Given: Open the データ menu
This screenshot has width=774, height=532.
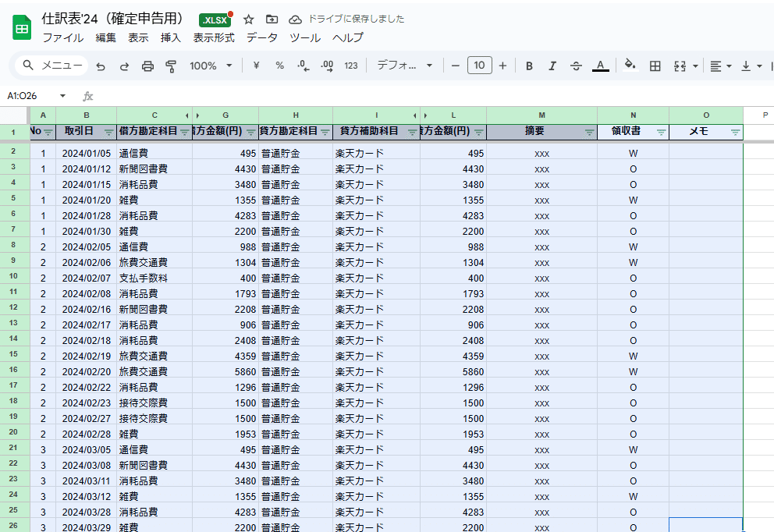Looking at the screenshot, I should [x=262, y=37].
